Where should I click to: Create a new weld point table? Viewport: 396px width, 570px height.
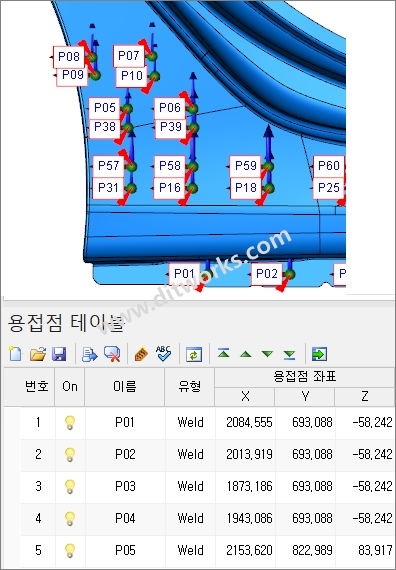tap(15, 354)
